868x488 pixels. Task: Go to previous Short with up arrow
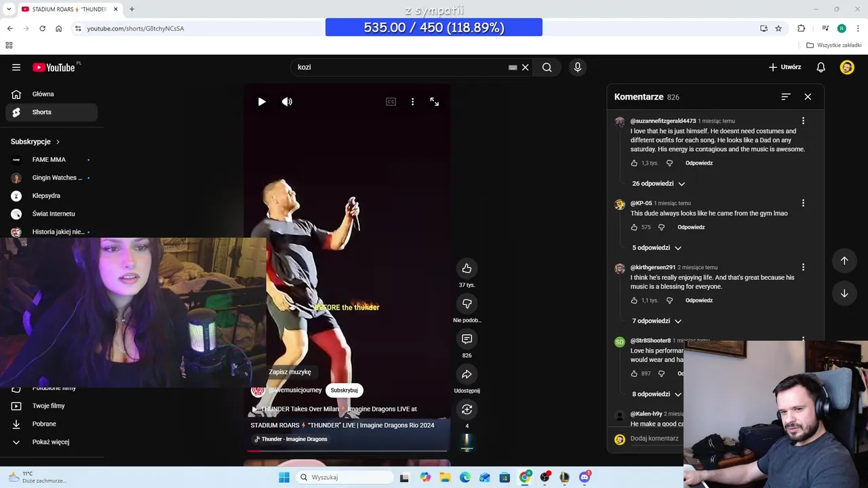coord(844,261)
